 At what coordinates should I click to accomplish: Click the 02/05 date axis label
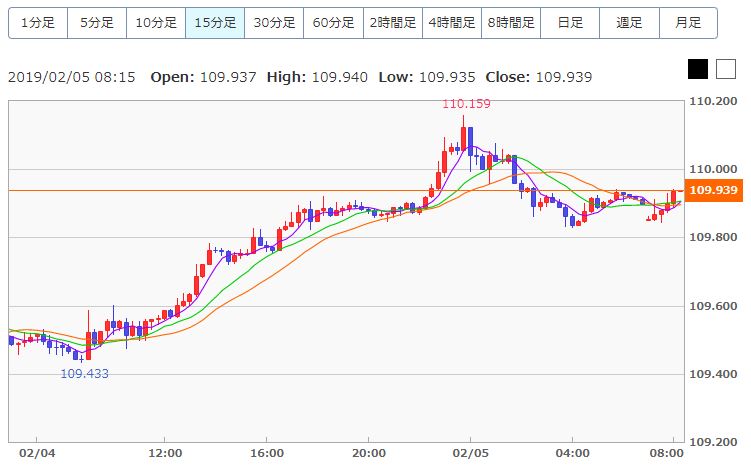(471, 453)
